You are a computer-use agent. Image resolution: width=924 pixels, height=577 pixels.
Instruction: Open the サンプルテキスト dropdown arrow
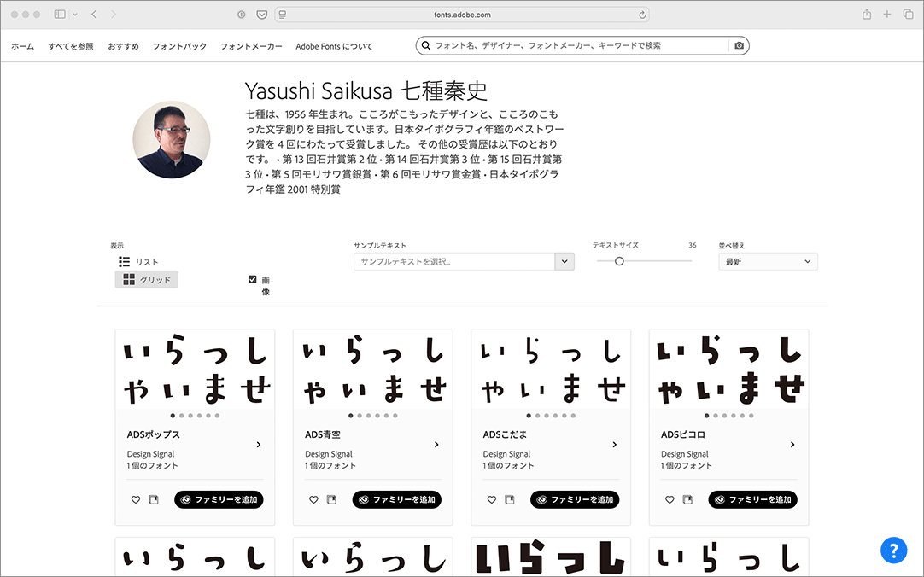pyautogui.click(x=564, y=261)
